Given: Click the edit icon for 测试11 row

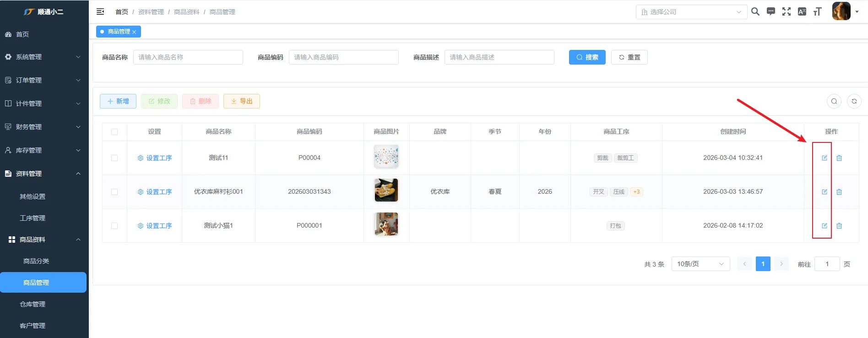Looking at the screenshot, I should coord(824,158).
